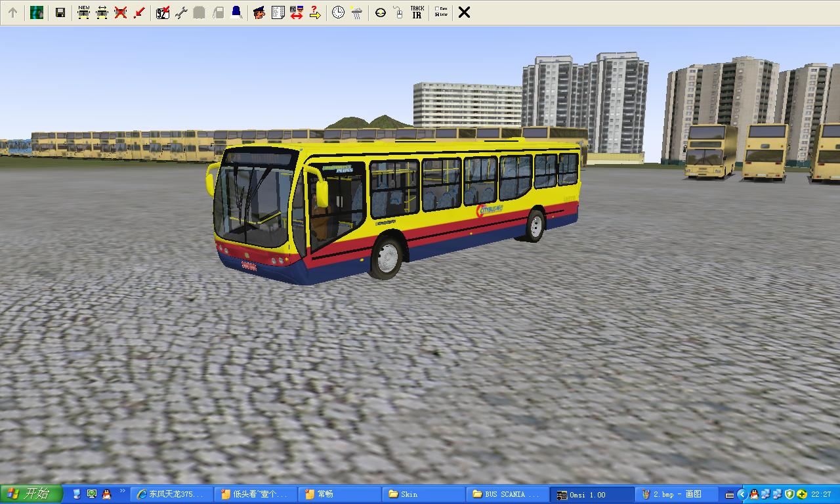Viewport: 840px width, 504px height.
Task: Click the small checkboxes options icon
Action: coord(440,12)
